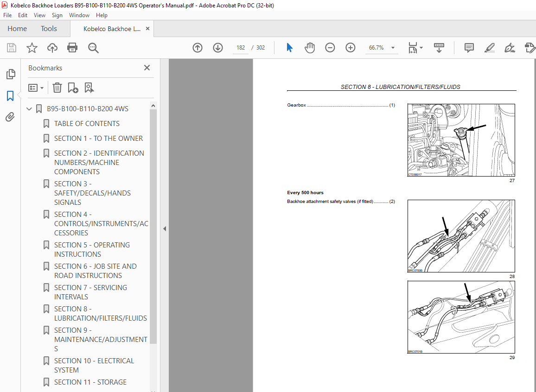Jump to SECTION 4 Controls/Instruments bookmark
Screen dimensions: 536x392
coord(101,224)
